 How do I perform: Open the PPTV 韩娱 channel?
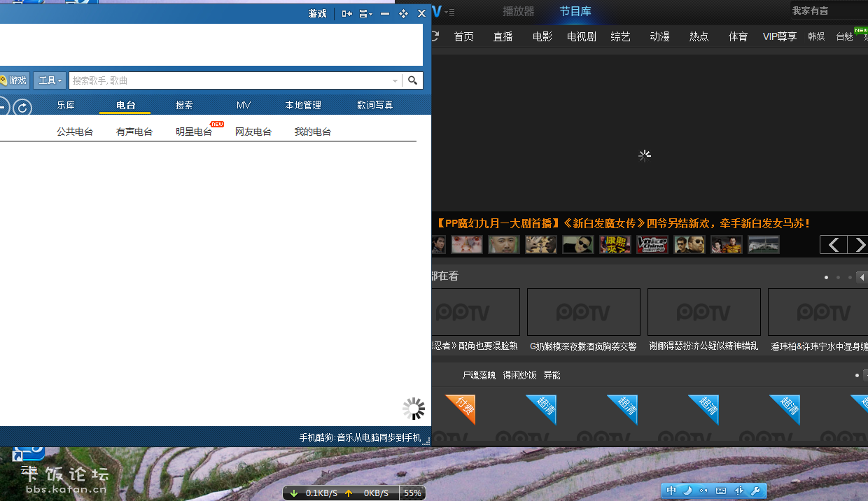(x=816, y=36)
